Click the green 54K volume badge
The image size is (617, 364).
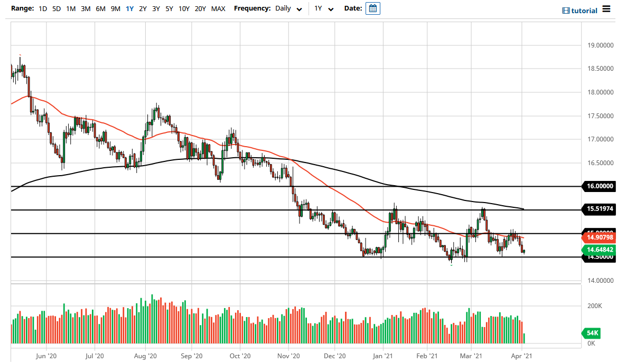[592, 333]
